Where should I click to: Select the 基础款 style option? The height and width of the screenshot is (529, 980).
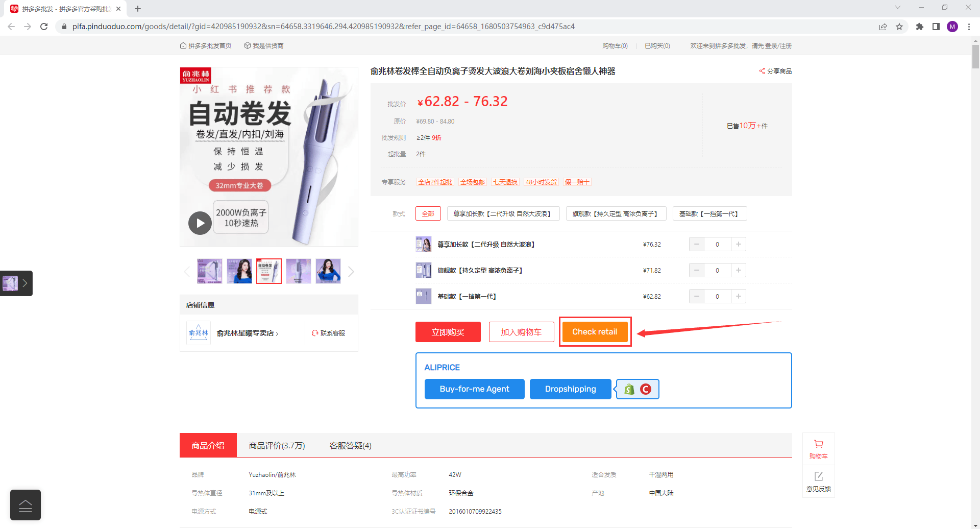(x=709, y=213)
